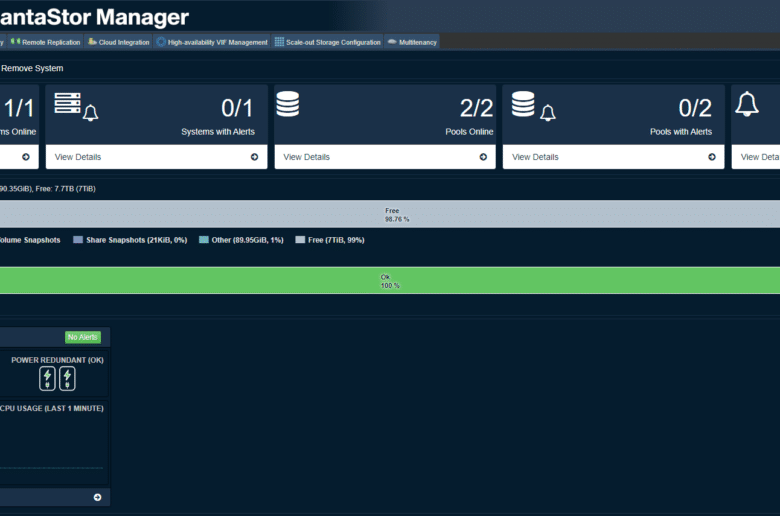The image size is (780, 516).
Task: Click the Free (7TiB, 99%) legend swatch
Action: (300, 240)
